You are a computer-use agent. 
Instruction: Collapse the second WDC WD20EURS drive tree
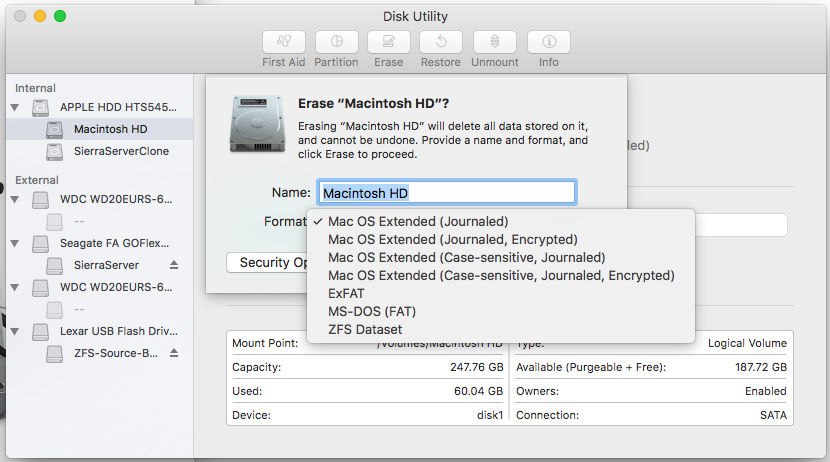point(15,287)
